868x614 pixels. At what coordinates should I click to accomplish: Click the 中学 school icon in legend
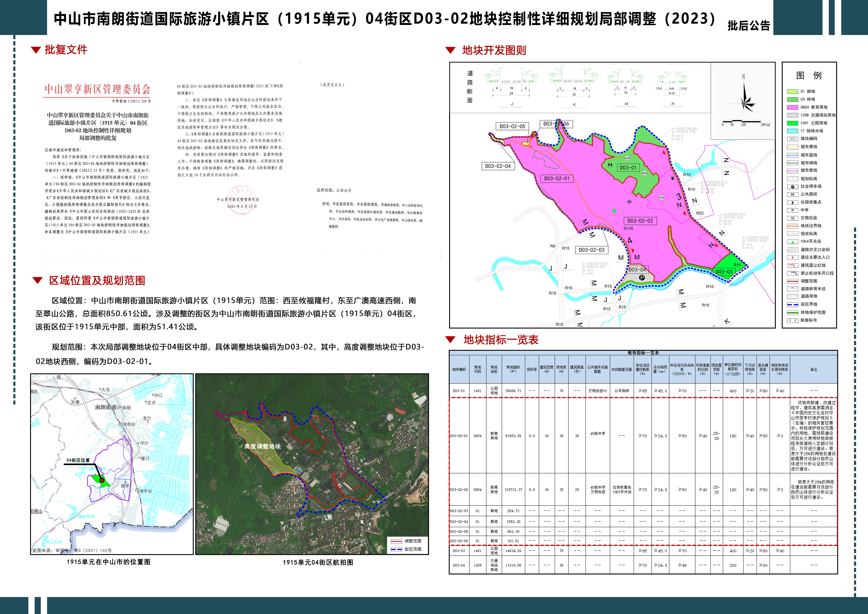[792, 210]
